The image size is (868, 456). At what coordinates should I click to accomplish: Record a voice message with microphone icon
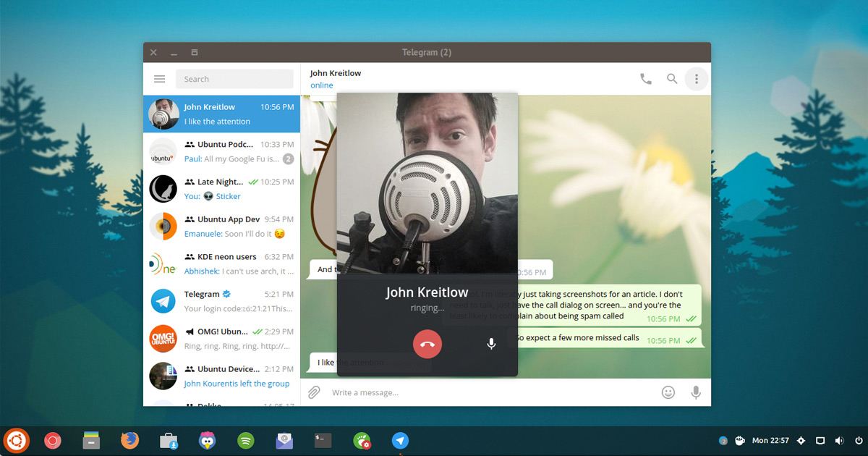point(696,392)
